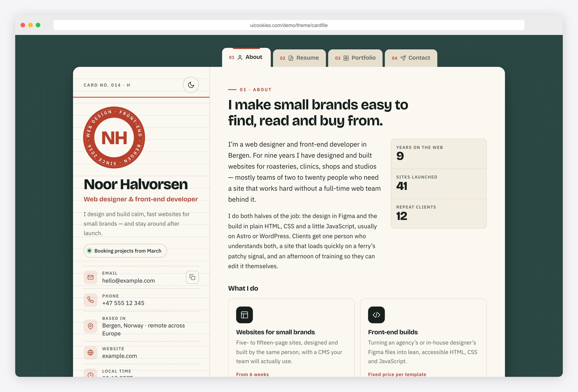The height and width of the screenshot is (392, 578).
Task: Click the email envelope icon
Action: click(91, 277)
